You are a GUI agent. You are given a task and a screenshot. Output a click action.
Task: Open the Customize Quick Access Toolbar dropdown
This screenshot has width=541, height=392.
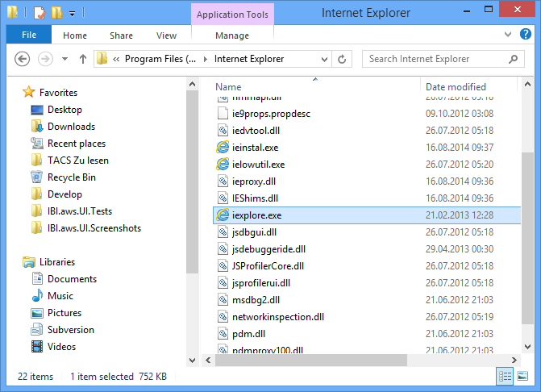(72, 14)
